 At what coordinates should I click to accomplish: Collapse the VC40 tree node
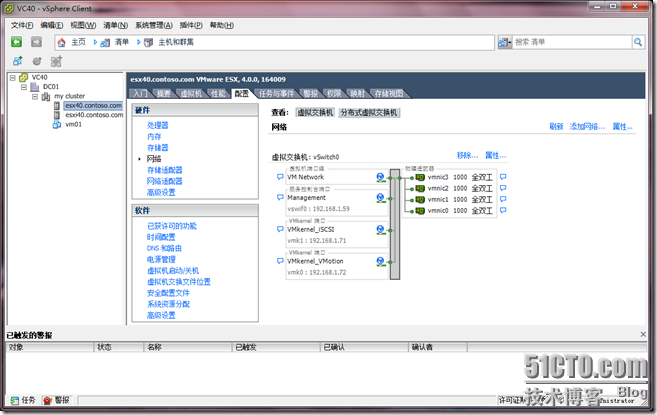pyautogui.click(x=13, y=78)
